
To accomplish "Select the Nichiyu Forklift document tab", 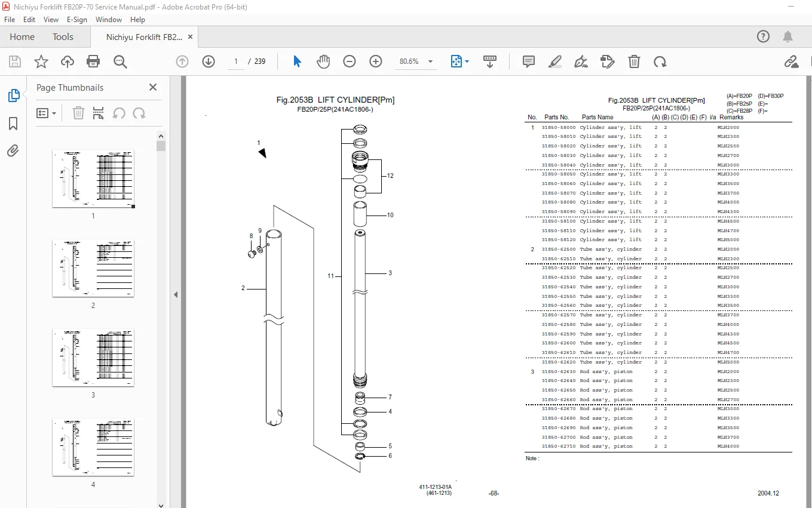I will (x=144, y=37).
